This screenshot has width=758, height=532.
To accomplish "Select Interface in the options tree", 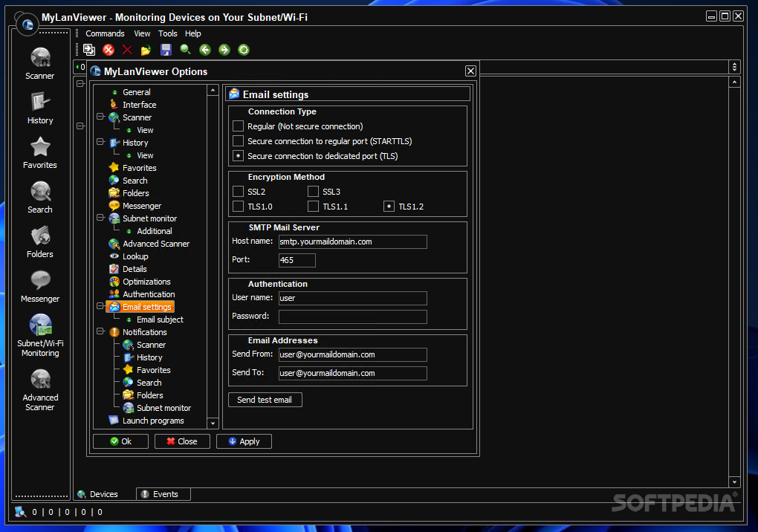I will tap(139, 105).
